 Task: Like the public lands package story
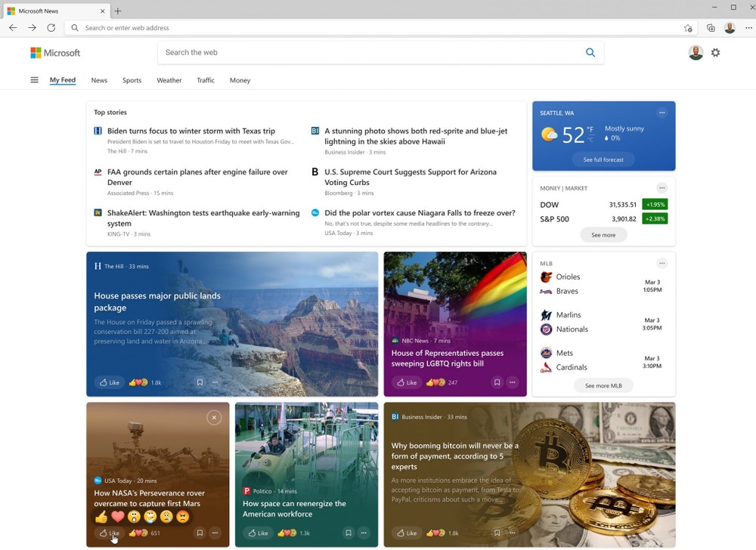pyautogui.click(x=110, y=382)
